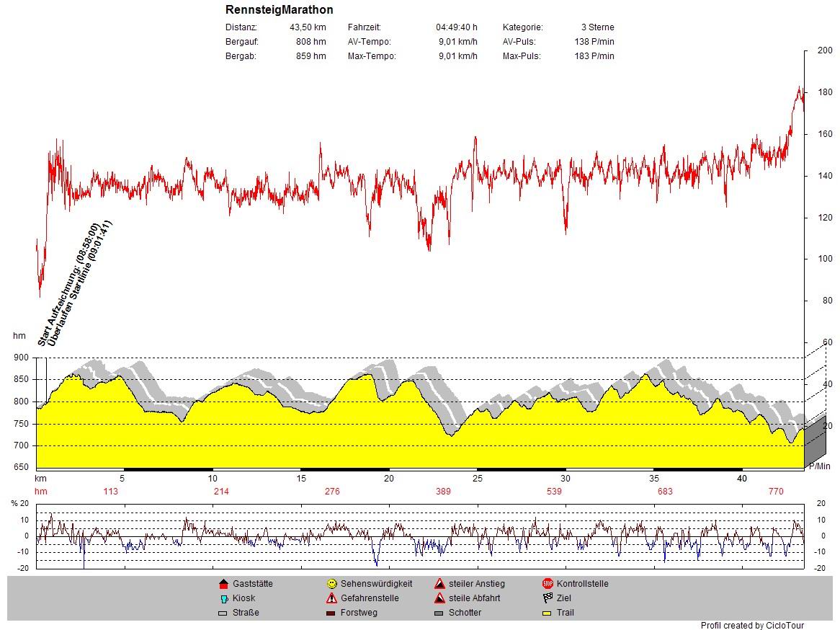Select the Fahrzeit value 04:49:40 h
Viewport: 840px width, 630px height.
click(456, 27)
